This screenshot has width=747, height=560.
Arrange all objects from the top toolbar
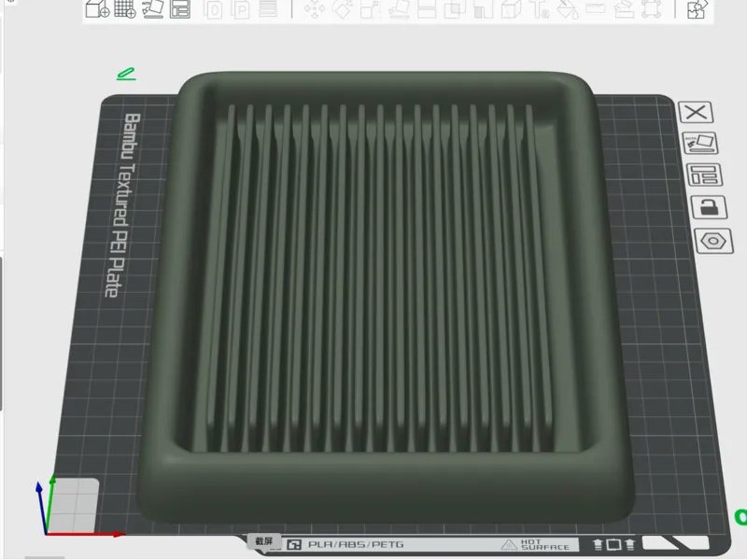click(180, 8)
